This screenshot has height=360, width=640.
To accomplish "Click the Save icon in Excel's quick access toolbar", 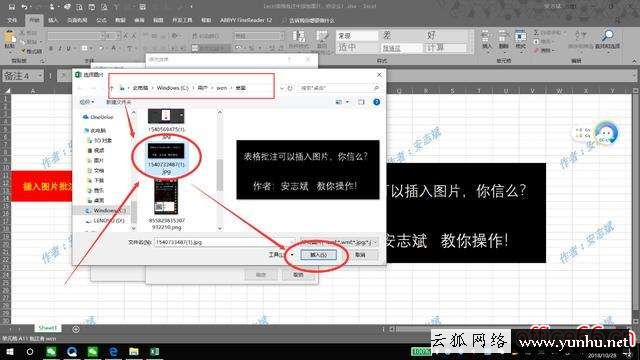I will 11,7.
